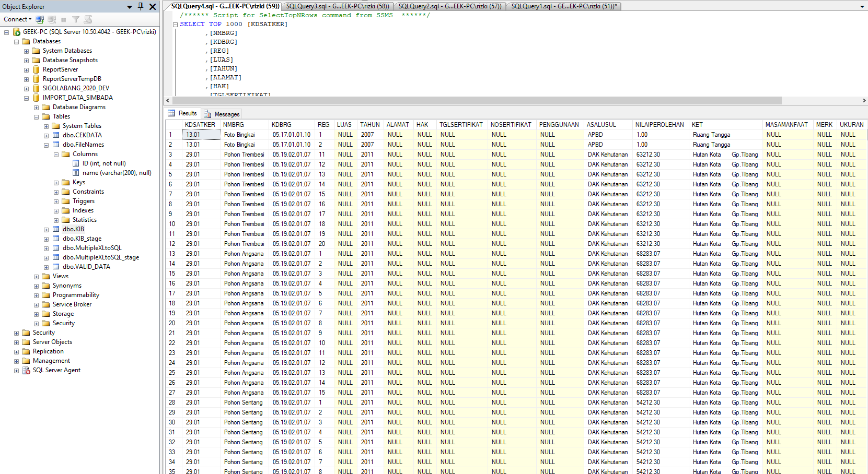868x474 pixels.
Task: Expand the dbo.KIB_stage table
Action: coord(46,239)
